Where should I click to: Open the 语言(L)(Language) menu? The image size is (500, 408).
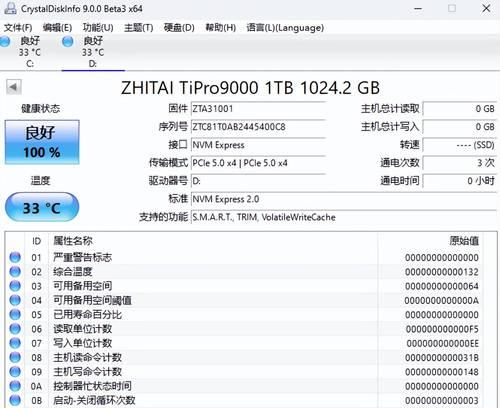pos(285,28)
